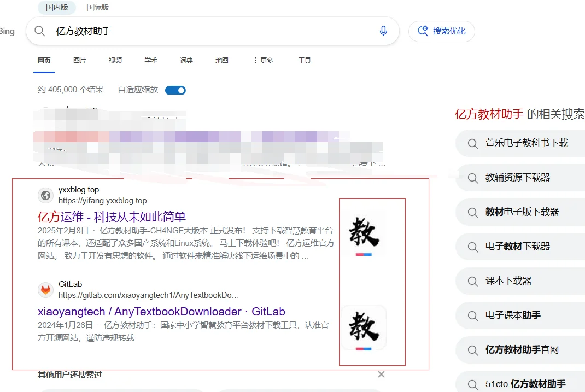Open the 网页 results tab
Image resolution: width=585 pixels, height=392 pixels.
[44, 61]
